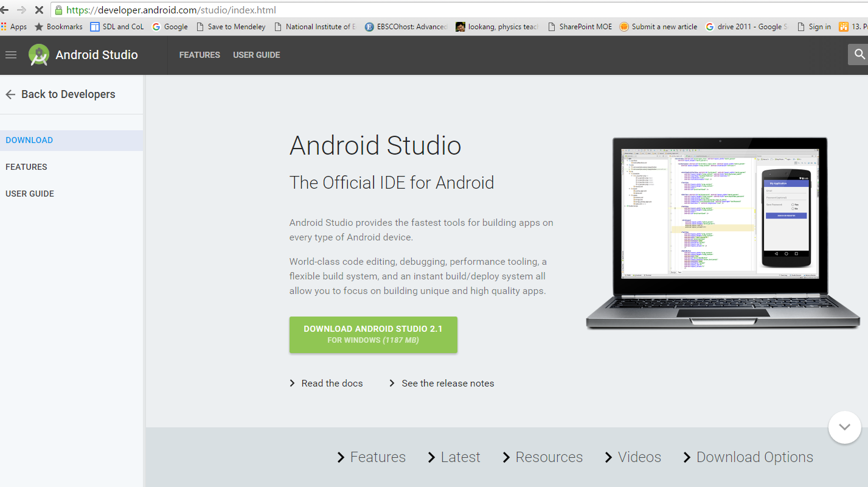Click the green padlock in the address bar
868x487 pixels.
point(58,10)
